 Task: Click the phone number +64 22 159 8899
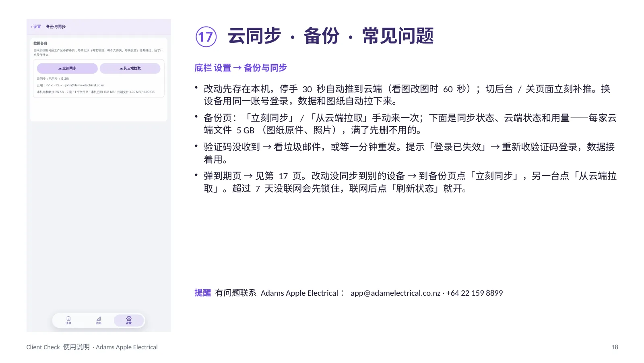pos(475,293)
